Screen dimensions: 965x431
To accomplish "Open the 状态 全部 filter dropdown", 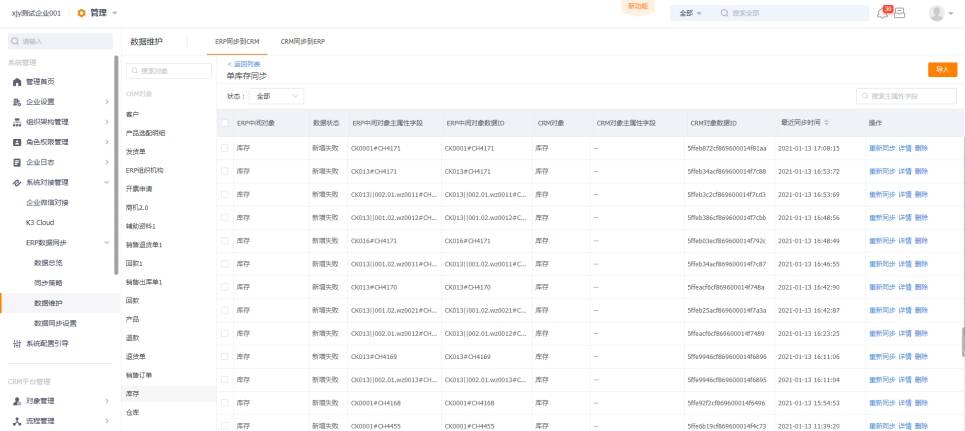I will (x=276, y=97).
